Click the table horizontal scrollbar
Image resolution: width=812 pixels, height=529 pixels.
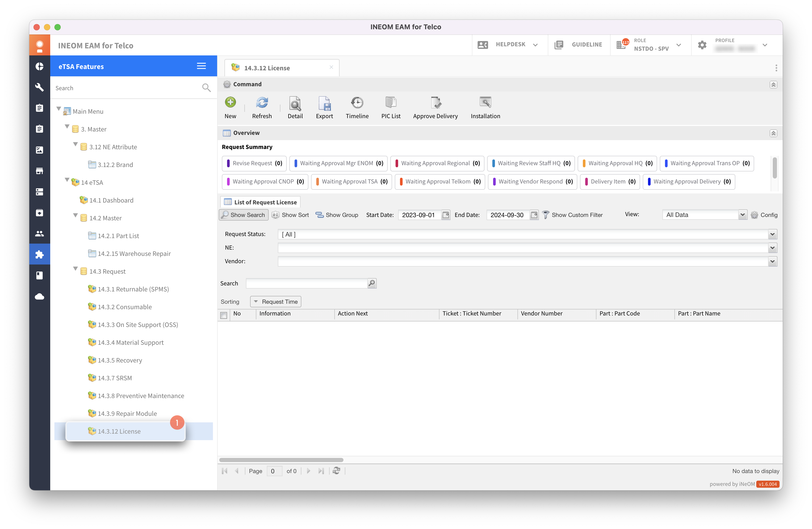pyautogui.click(x=281, y=460)
